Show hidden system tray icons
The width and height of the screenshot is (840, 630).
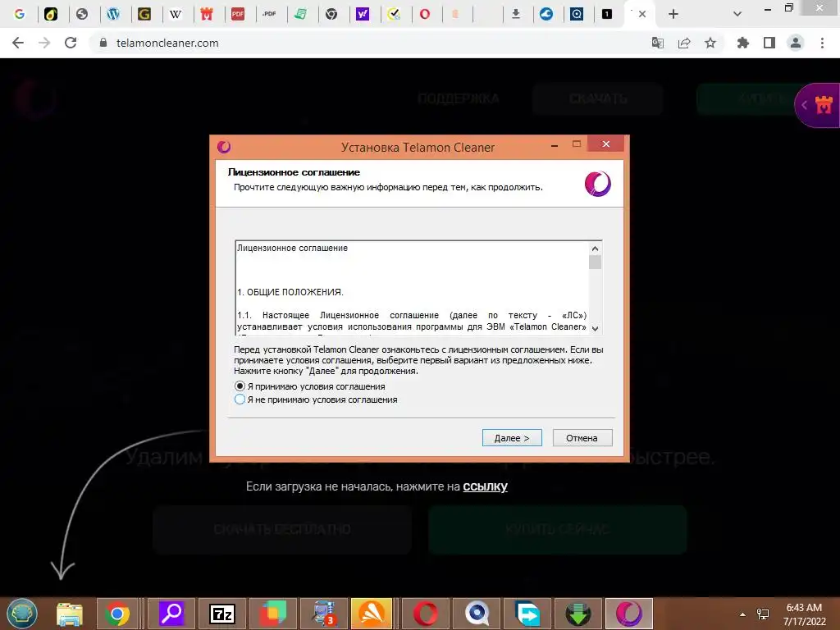pos(742,614)
